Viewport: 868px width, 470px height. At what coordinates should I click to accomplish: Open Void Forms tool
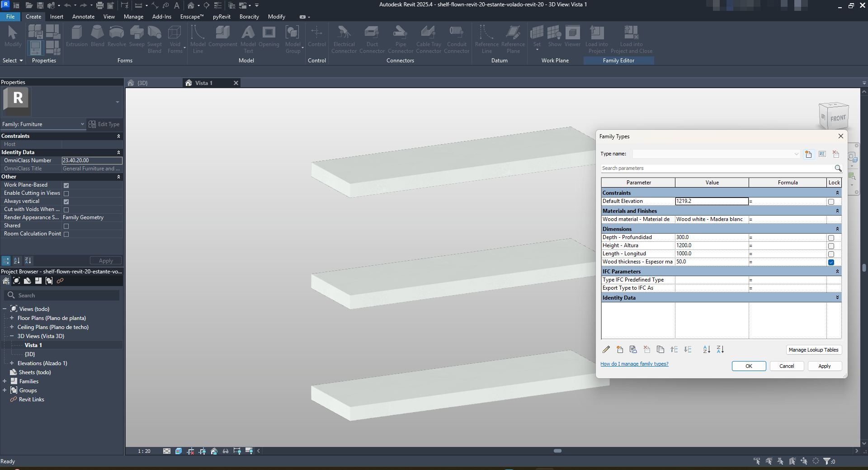(x=175, y=39)
